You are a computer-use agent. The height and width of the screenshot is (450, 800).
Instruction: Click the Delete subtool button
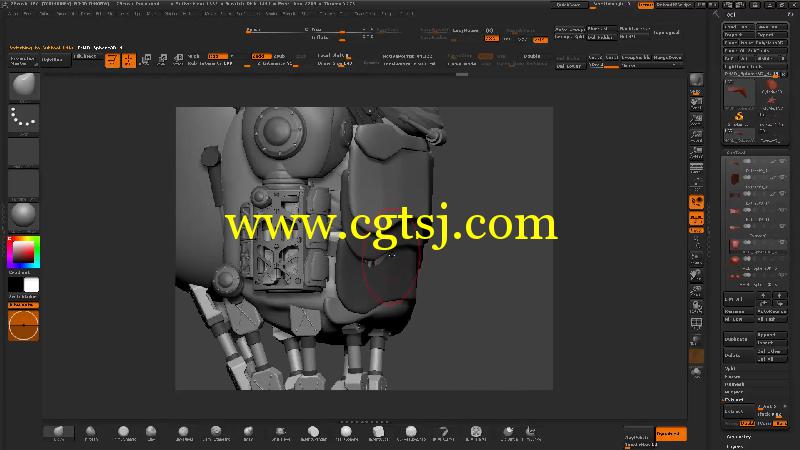(737, 356)
